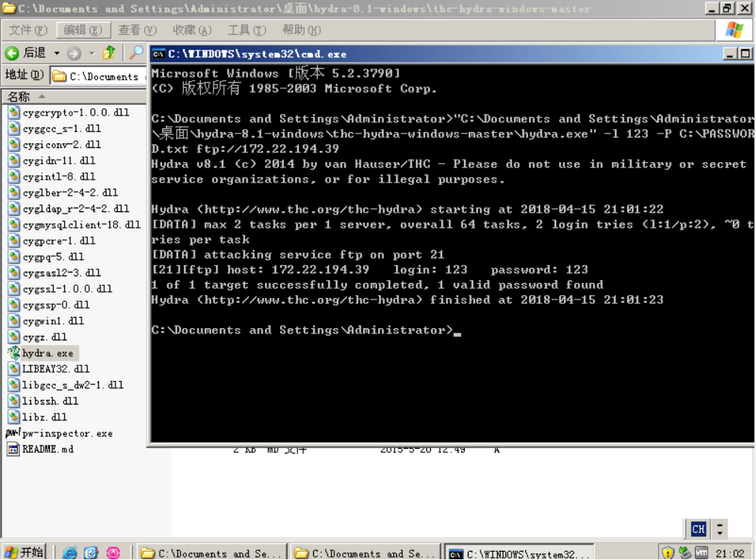Click inside the cmd console at prompt

(x=457, y=331)
